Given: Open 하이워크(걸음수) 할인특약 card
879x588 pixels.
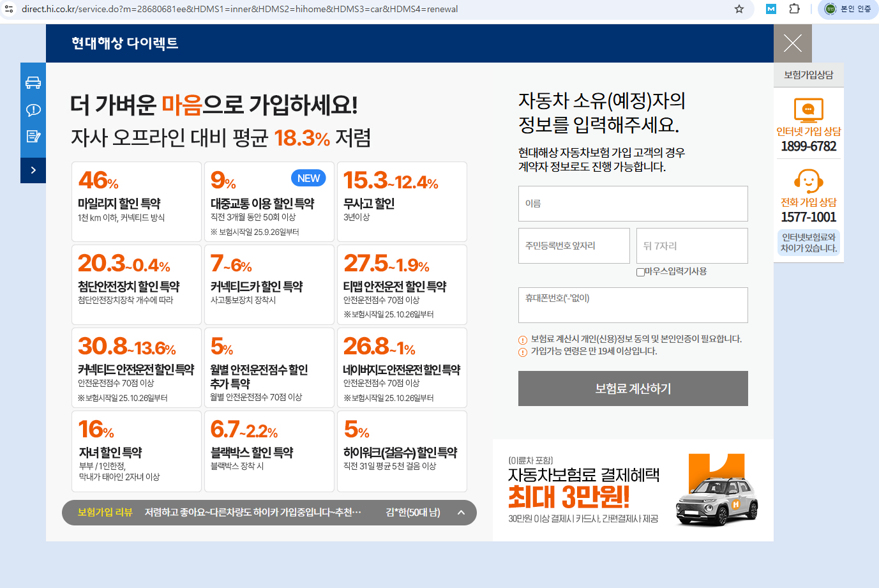Looking at the screenshot, I should (x=402, y=451).
